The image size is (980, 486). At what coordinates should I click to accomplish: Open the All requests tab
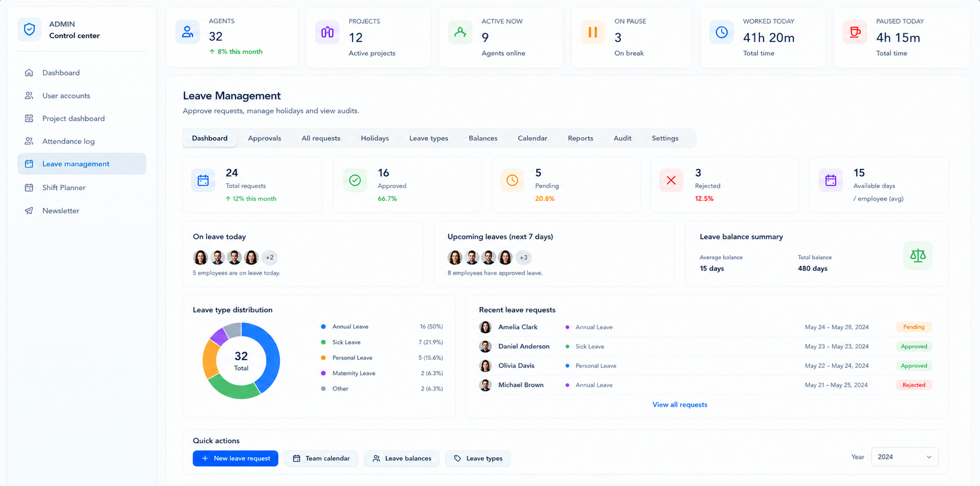[x=321, y=138]
